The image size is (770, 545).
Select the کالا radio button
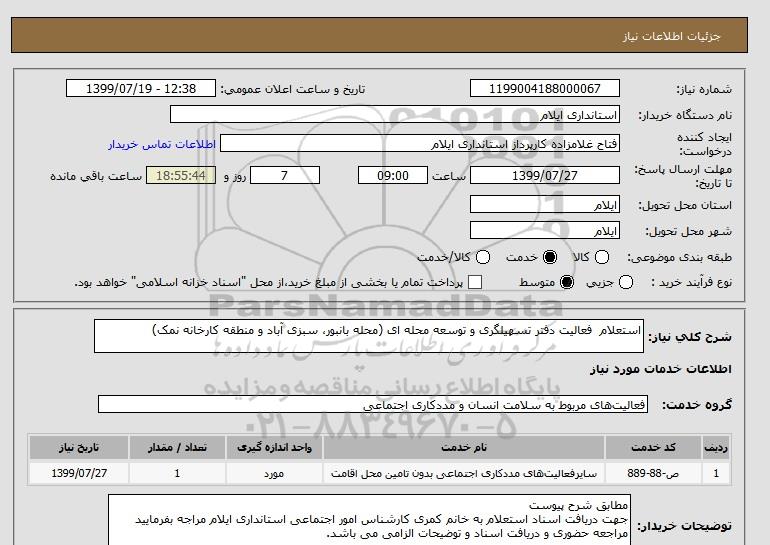(602, 257)
